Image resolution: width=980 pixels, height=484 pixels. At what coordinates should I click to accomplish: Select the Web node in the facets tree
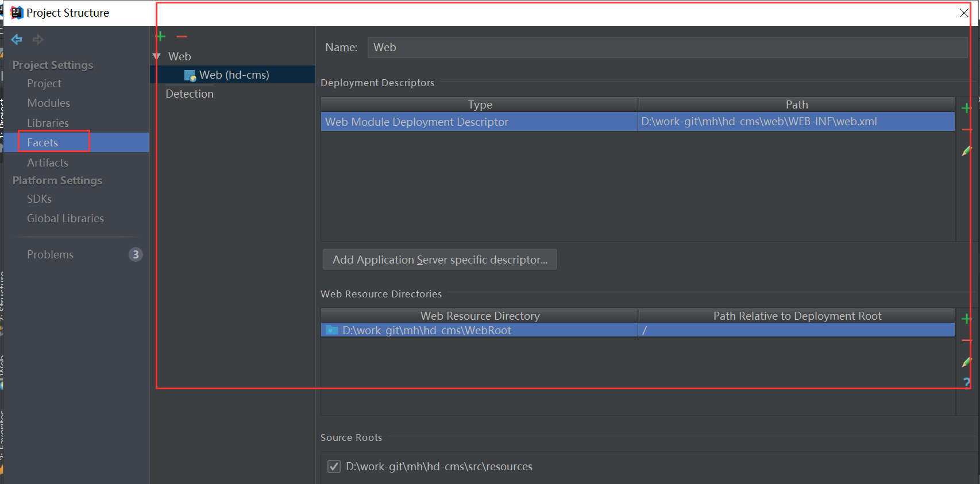point(179,56)
